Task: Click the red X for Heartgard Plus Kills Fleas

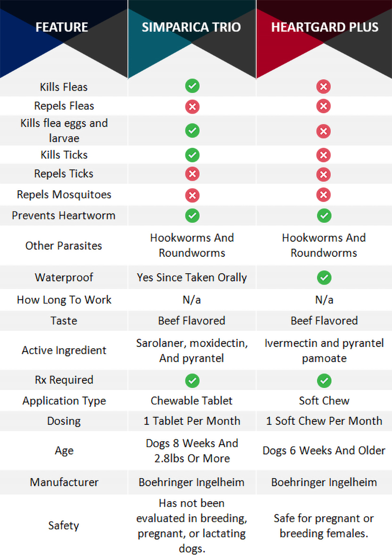Action: tap(324, 86)
